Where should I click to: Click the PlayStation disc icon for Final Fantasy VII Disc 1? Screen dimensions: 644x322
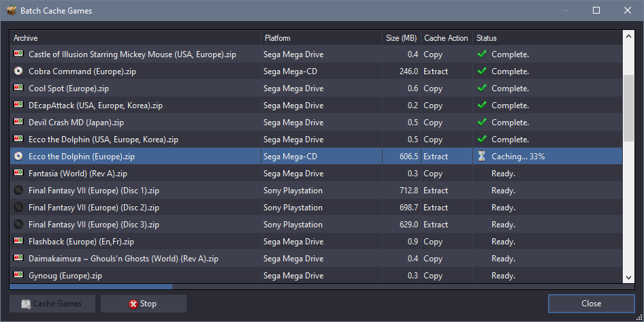(18, 191)
